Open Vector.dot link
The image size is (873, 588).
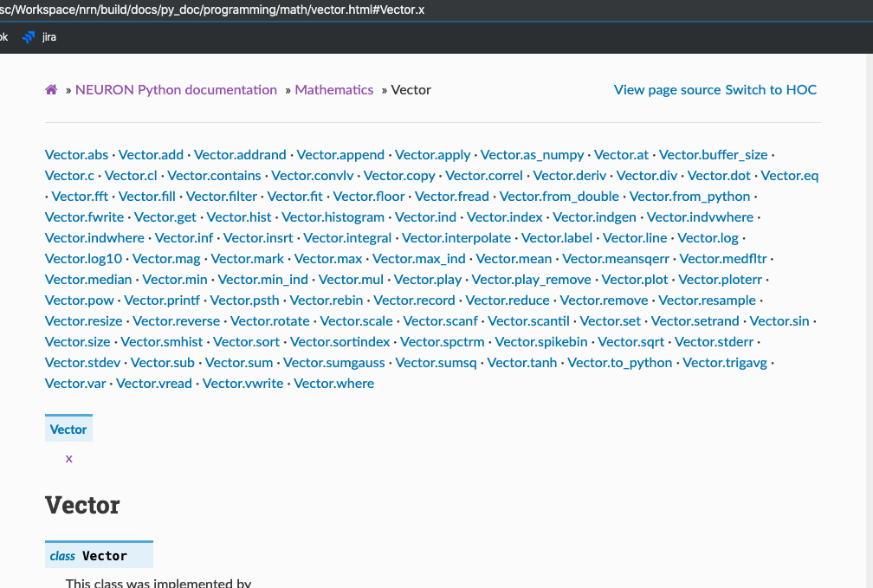click(x=719, y=176)
